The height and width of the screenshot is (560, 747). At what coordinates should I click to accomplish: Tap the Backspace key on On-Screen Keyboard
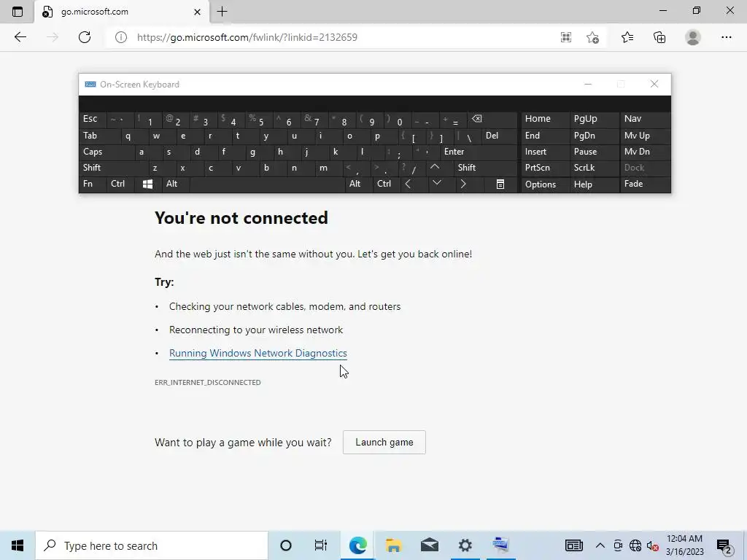pos(492,119)
